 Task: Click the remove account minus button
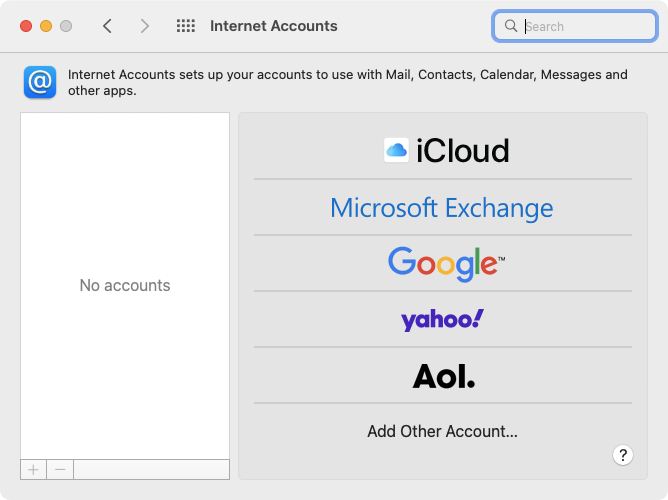click(x=60, y=469)
